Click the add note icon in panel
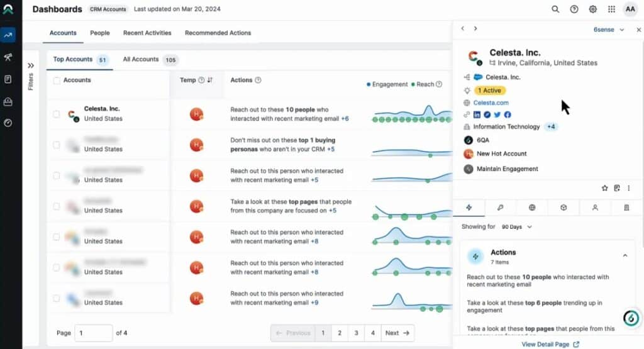 click(617, 188)
